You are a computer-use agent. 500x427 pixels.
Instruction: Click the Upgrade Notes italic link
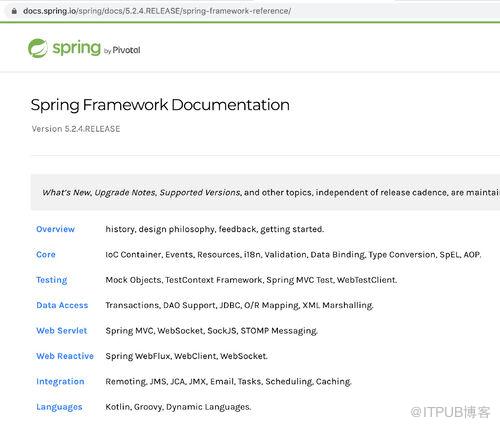(x=125, y=193)
